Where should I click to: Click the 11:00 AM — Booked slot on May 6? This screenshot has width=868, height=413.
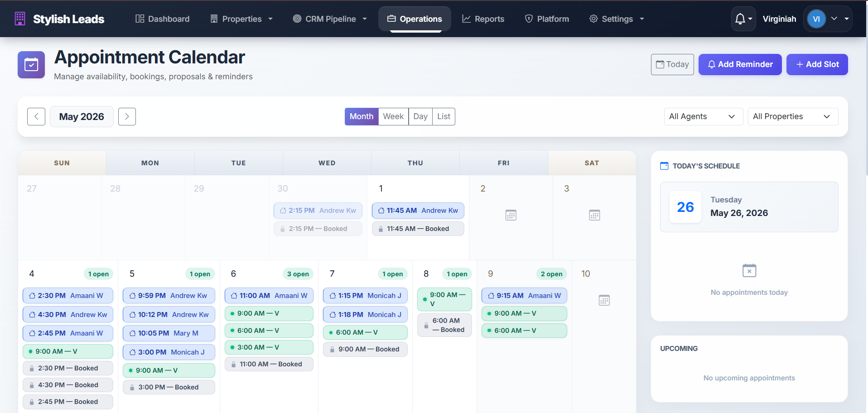(269, 364)
